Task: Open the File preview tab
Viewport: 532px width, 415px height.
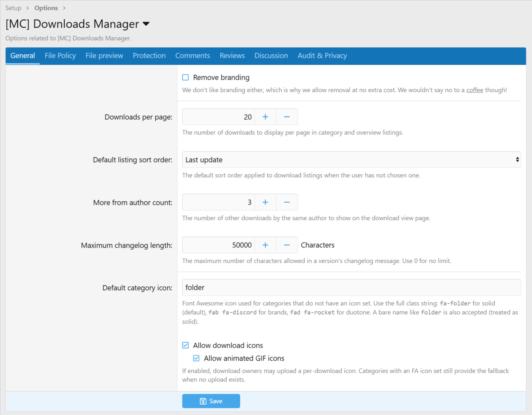Action: 104,56
